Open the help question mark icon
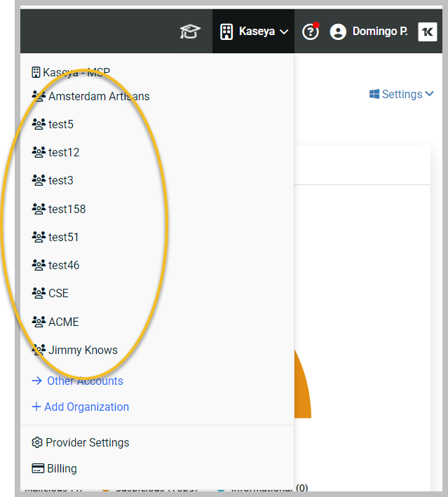This screenshot has width=448, height=497. point(310,32)
